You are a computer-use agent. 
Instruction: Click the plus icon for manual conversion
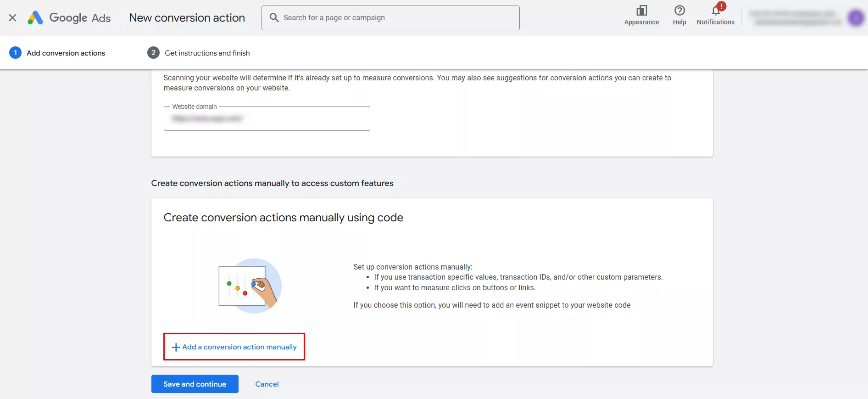click(176, 347)
